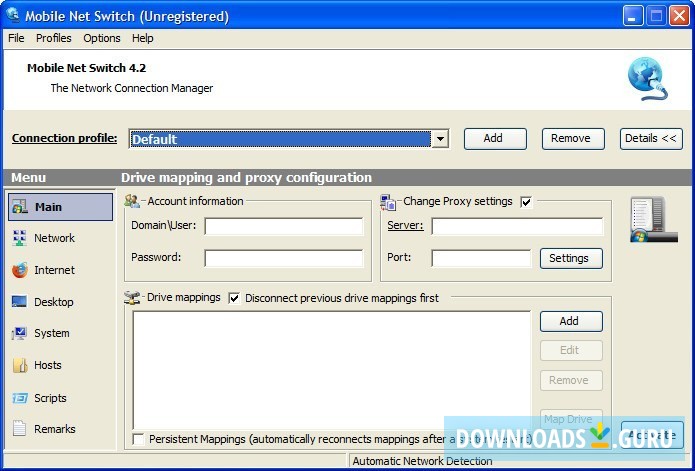Select the Main menu item
695x471 pixels.
pos(60,207)
